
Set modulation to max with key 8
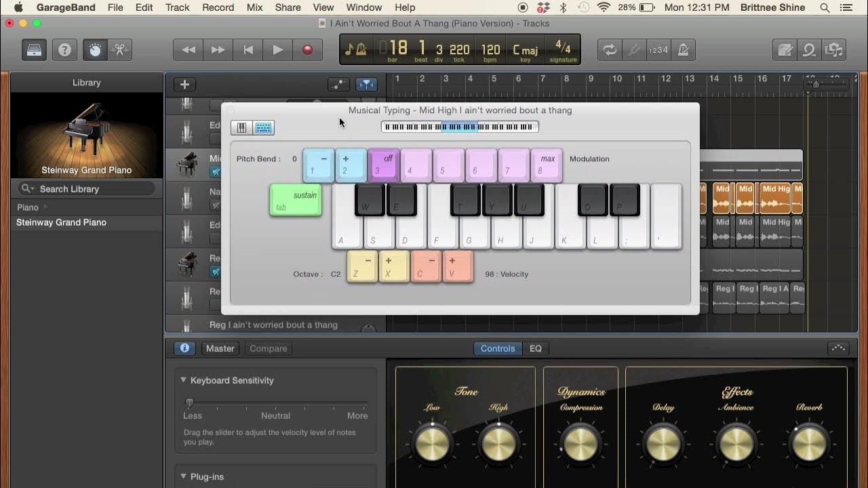point(547,165)
